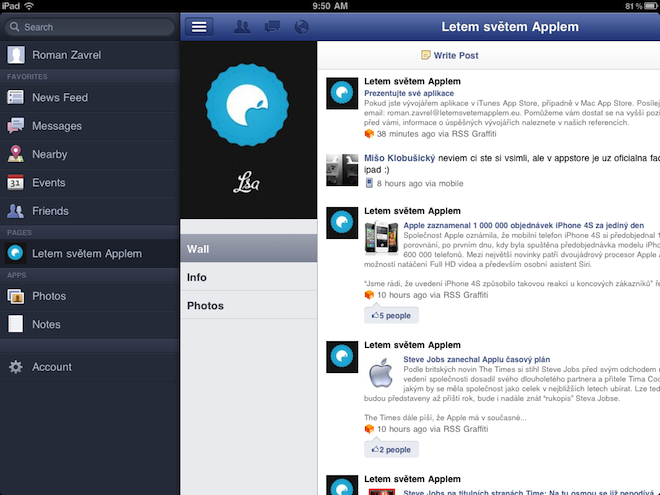660x495 pixels.
Task: Click Letem světem Applem label under Pages
Action: coord(87,253)
